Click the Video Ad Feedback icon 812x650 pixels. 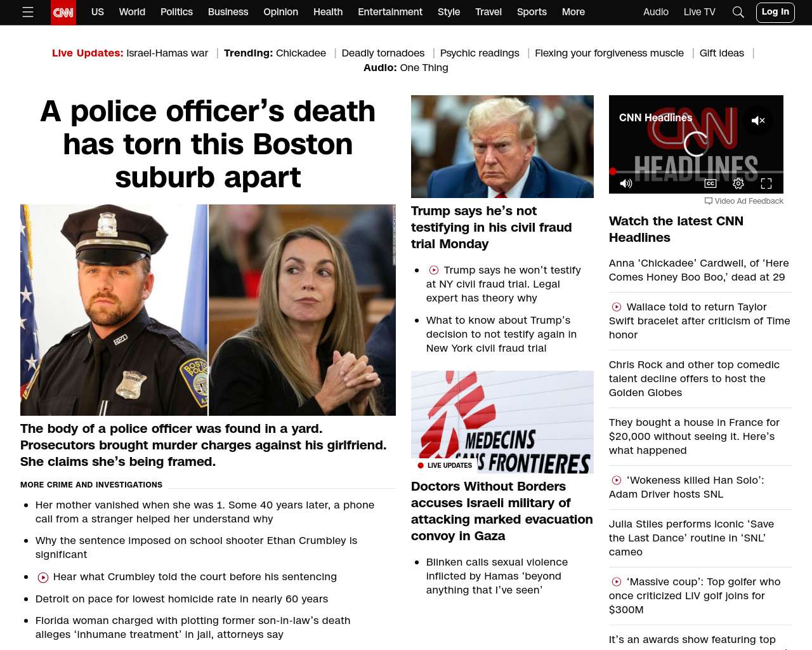click(x=709, y=201)
